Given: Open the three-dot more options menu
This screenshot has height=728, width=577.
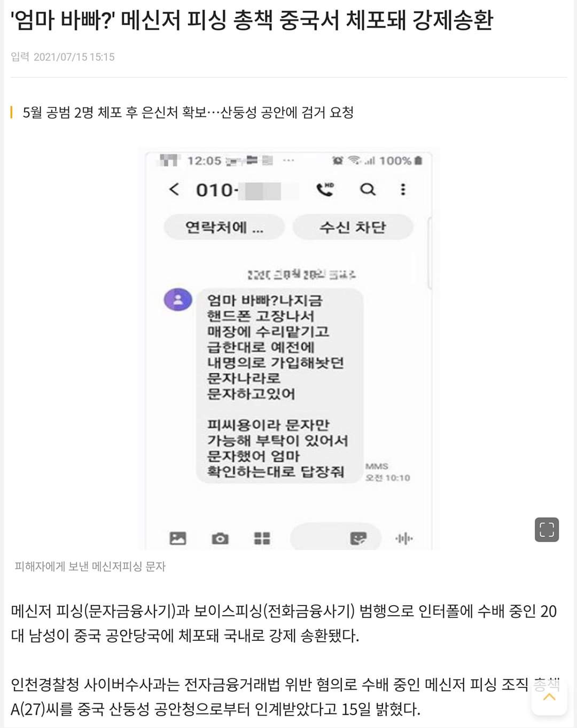Looking at the screenshot, I should point(403,189).
